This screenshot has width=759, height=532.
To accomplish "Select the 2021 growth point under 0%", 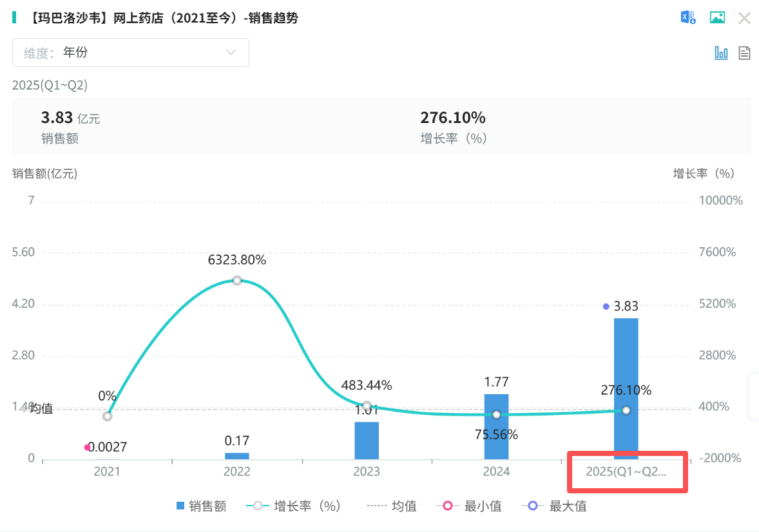I will tap(107, 416).
